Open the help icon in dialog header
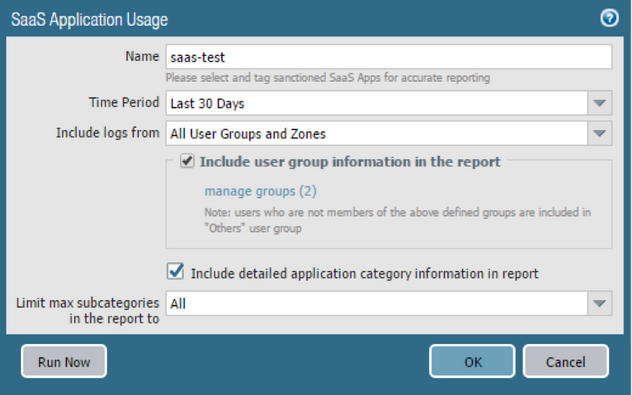This screenshot has height=395, width=632. [x=609, y=18]
